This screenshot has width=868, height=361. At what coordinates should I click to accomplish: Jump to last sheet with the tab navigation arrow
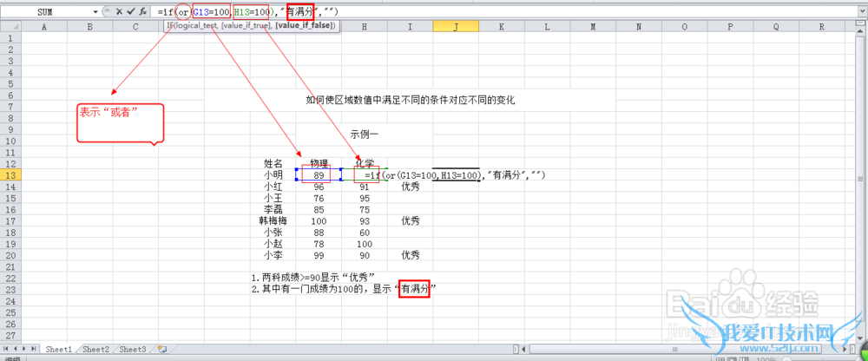tap(35, 349)
